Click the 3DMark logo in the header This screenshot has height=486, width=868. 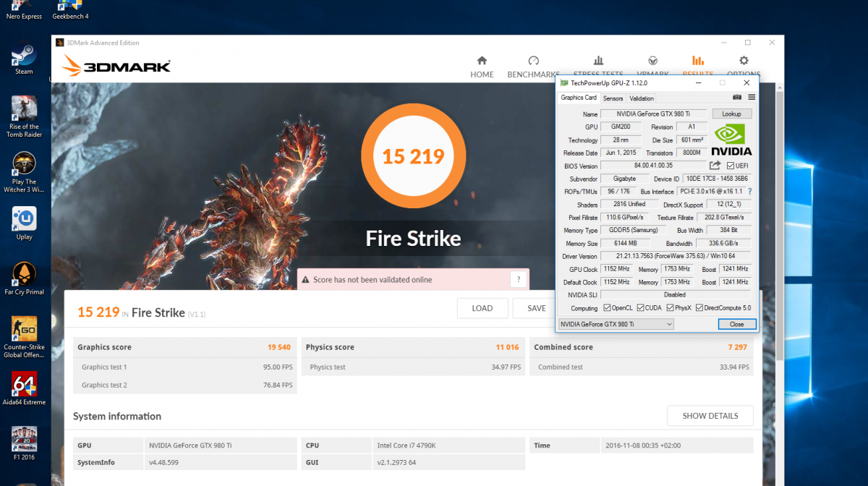(116, 67)
